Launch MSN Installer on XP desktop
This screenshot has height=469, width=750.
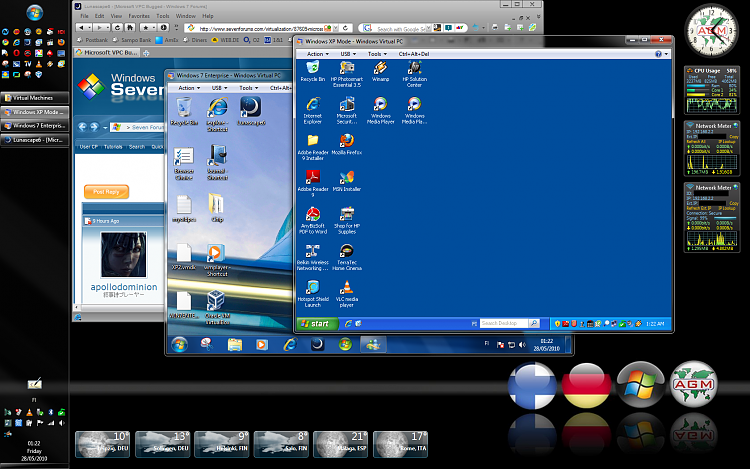pyautogui.click(x=347, y=181)
